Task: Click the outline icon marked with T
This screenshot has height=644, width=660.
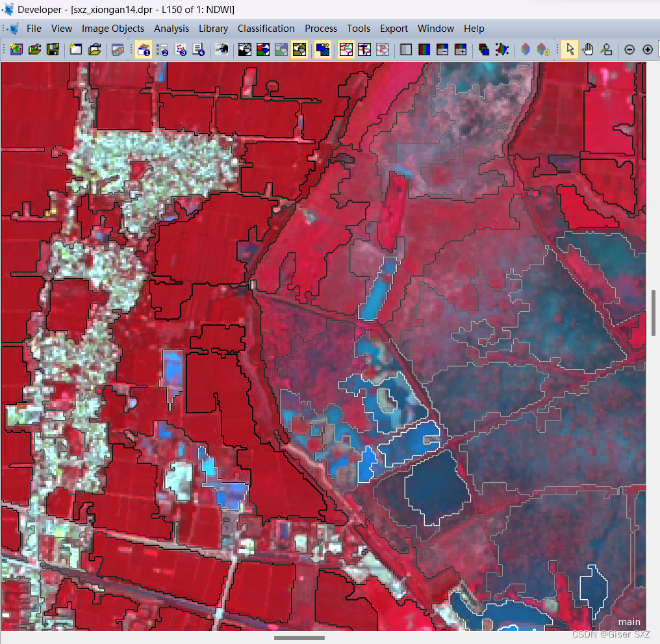Action: 364,49
